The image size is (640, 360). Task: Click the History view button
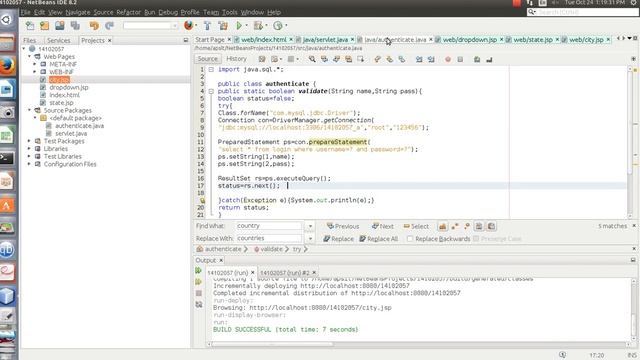[x=236, y=59]
